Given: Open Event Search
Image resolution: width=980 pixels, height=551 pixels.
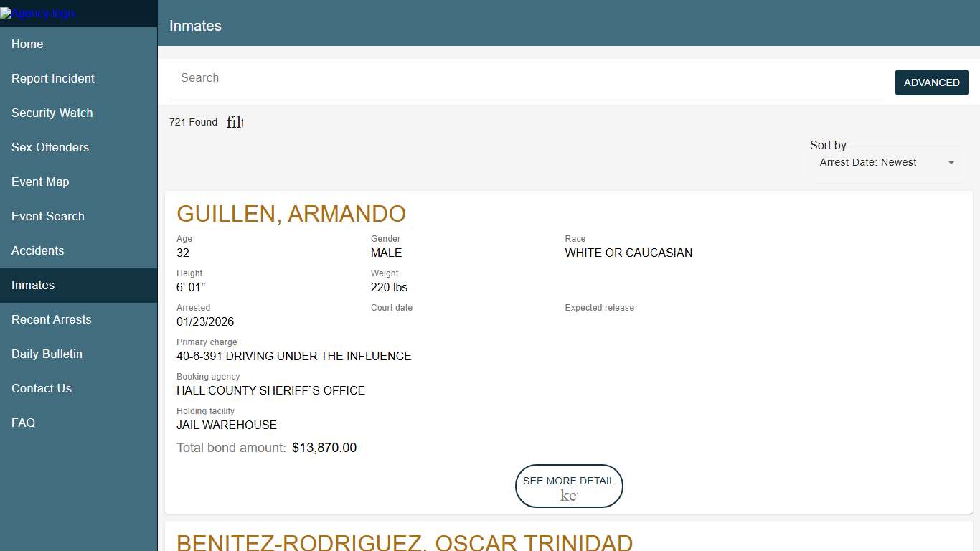Looking at the screenshot, I should [x=47, y=216].
